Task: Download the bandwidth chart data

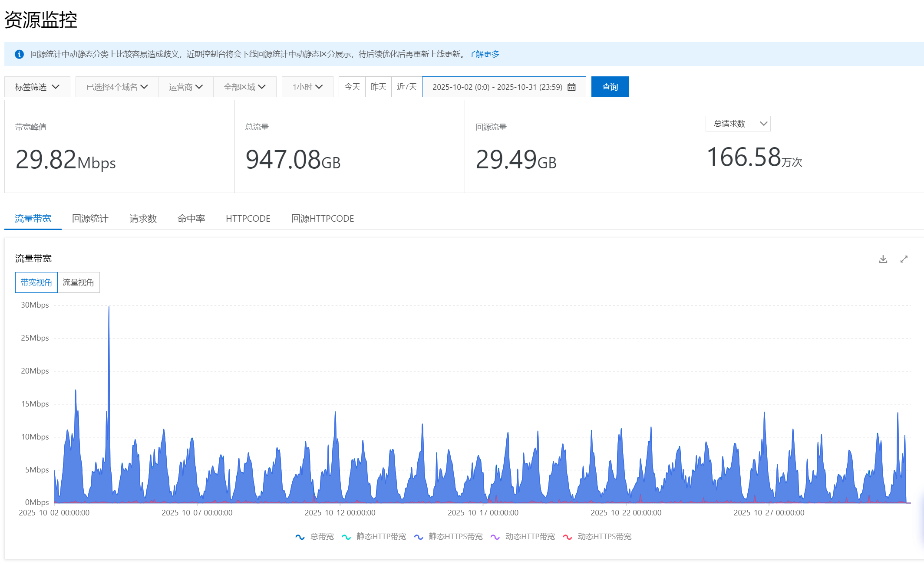Action: point(883,259)
